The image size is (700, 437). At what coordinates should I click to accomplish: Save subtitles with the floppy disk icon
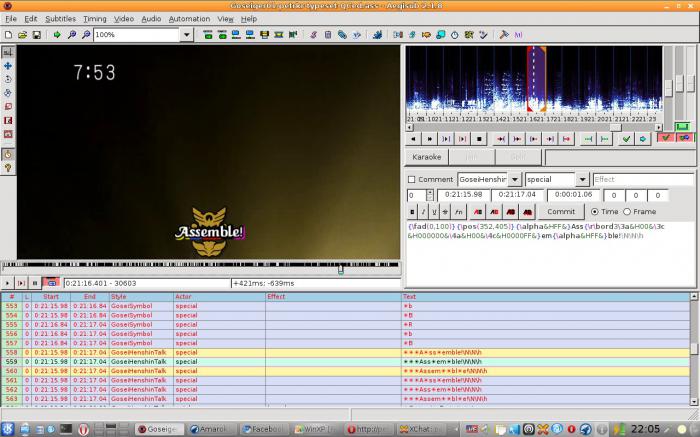pos(37,34)
